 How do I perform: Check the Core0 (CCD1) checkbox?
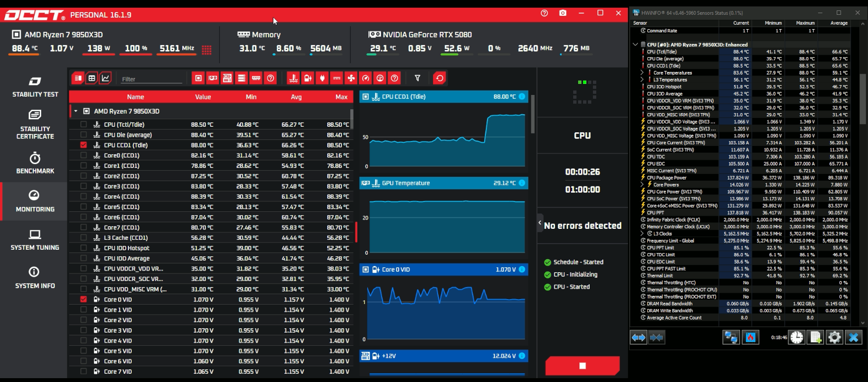click(x=83, y=155)
